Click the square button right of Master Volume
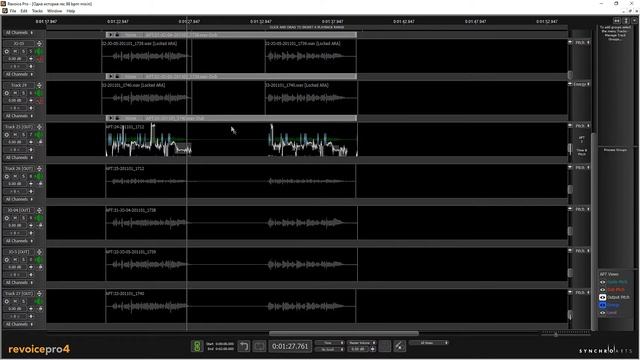The width and height of the screenshot is (640, 360). 384,346
